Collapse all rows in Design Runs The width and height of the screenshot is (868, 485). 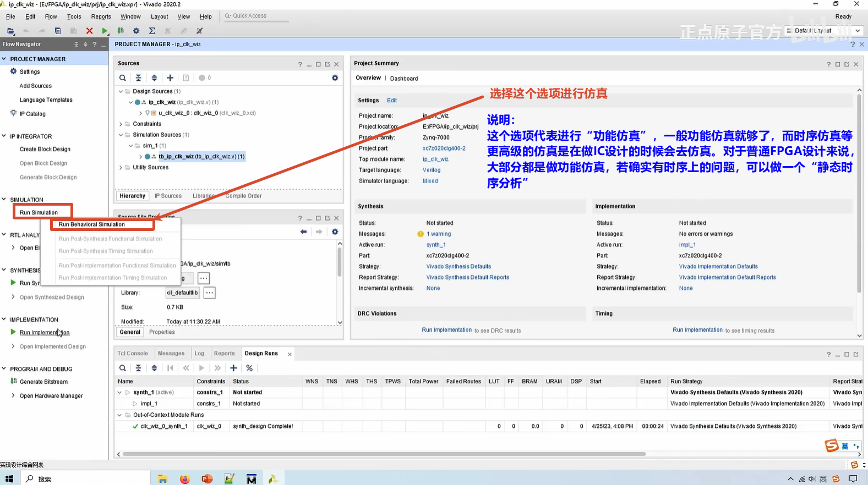138,368
